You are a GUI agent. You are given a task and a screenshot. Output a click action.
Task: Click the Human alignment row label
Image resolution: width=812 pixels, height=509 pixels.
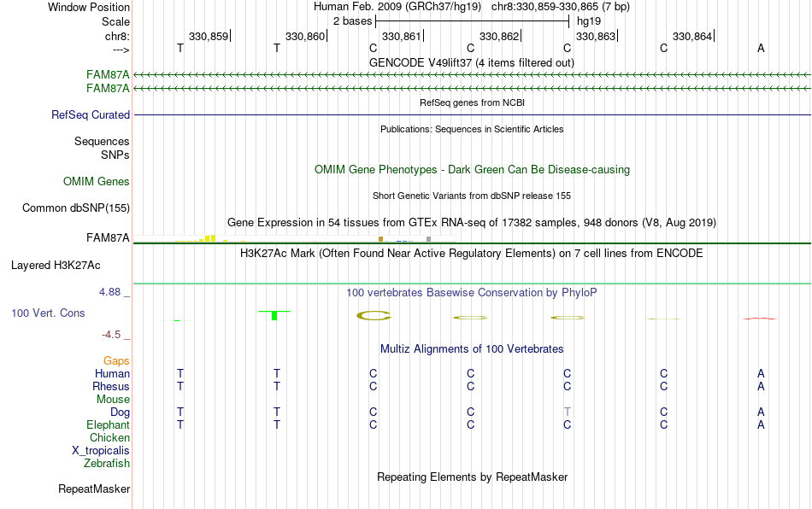(x=112, y=373)
